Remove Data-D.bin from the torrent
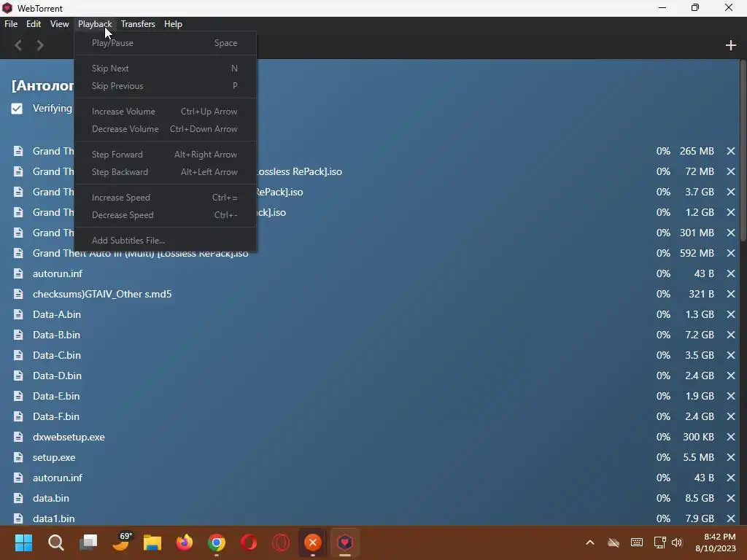Viewport: 747px width, 560px height. click(x=731, y=376)
